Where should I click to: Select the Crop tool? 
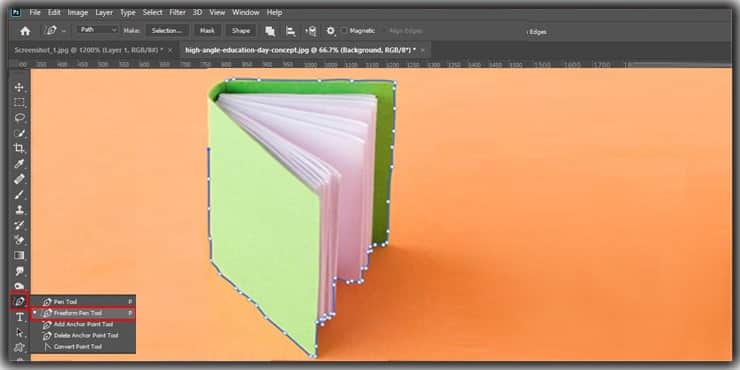(x=19, y=148)
